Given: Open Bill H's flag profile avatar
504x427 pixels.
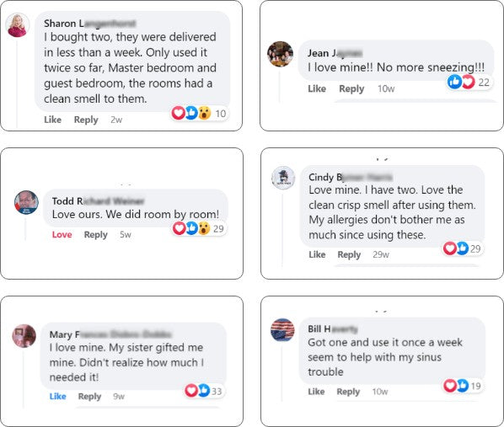Looking at the screenshot, I should pyautogui.click(x=282, y=330).
